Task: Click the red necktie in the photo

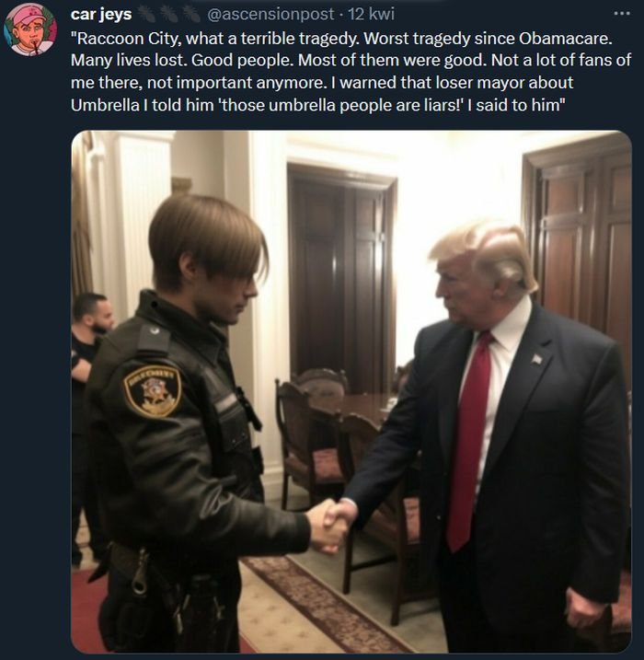Action: coord(468,439)
